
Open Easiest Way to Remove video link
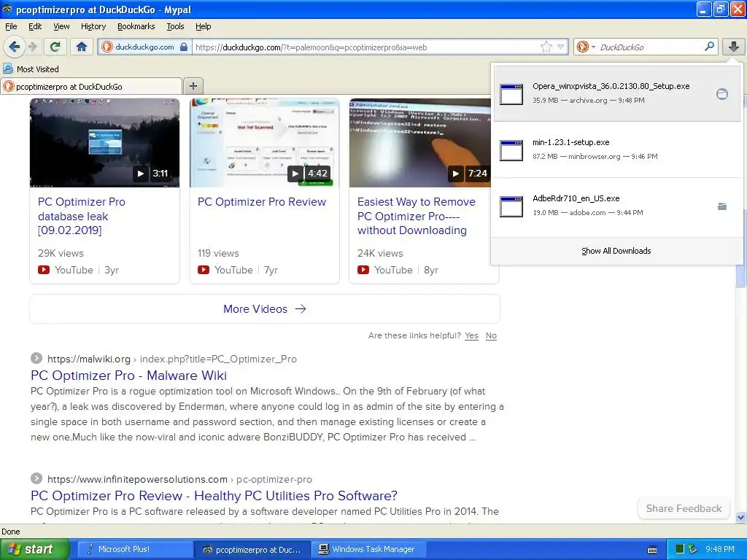(x=417, y=216)
